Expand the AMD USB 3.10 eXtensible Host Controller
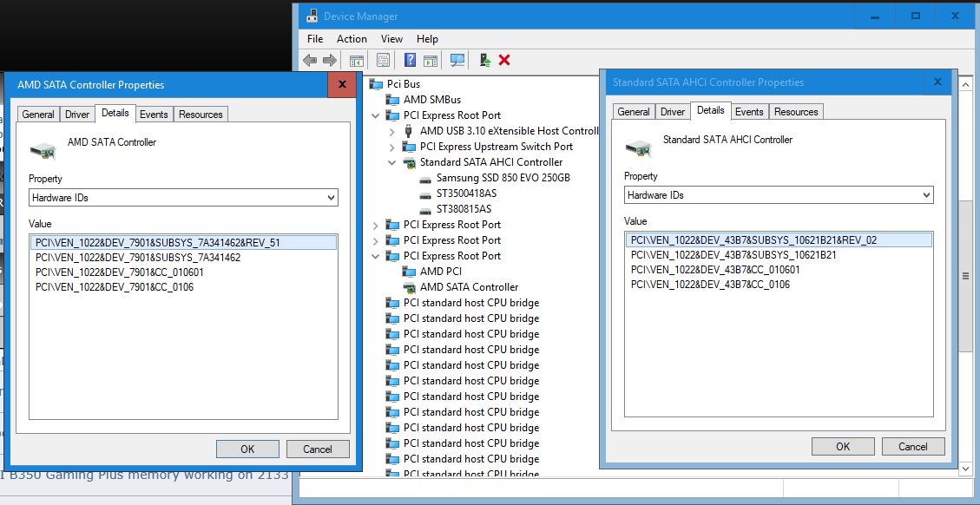Viewport: 980px width, 505px height. pyautogui.click(x=391, y=131)
